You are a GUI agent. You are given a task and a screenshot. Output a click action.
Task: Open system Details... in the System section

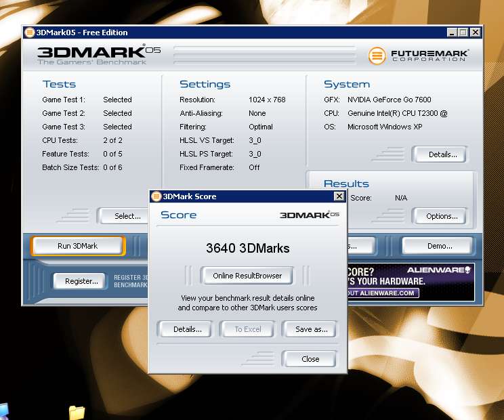coord(440,154)
